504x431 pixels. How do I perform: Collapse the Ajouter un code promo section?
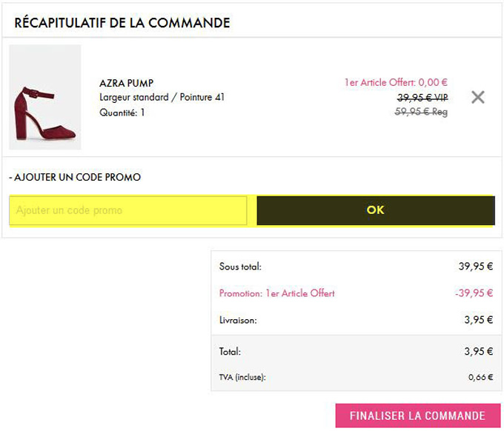pos(75,177)
